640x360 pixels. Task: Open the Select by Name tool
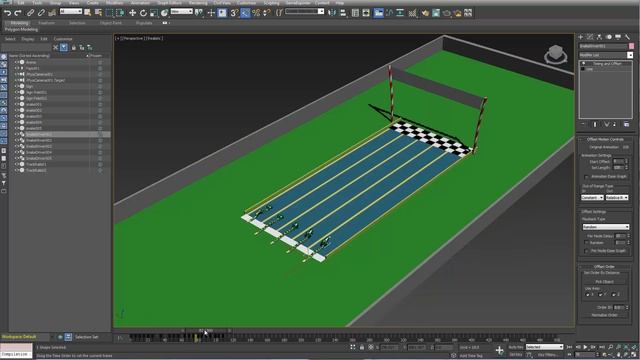98,13
